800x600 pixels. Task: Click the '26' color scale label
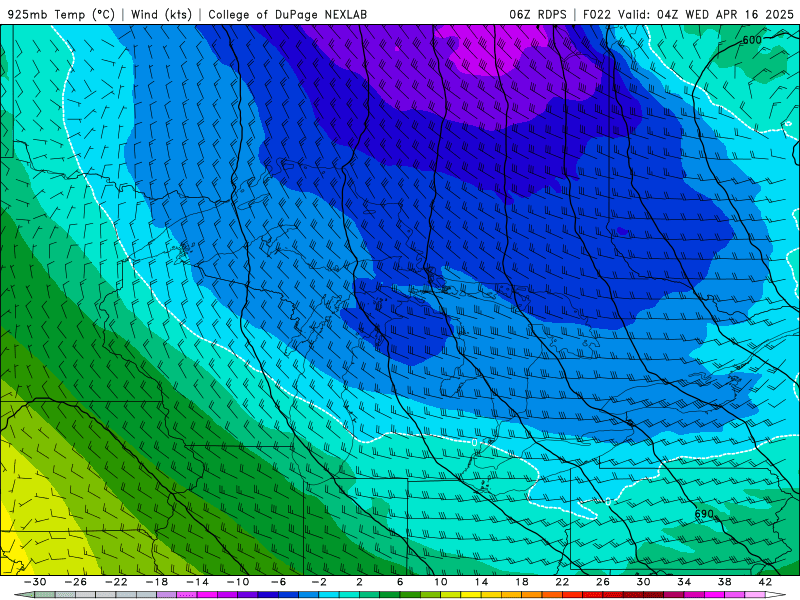point(603,582)
